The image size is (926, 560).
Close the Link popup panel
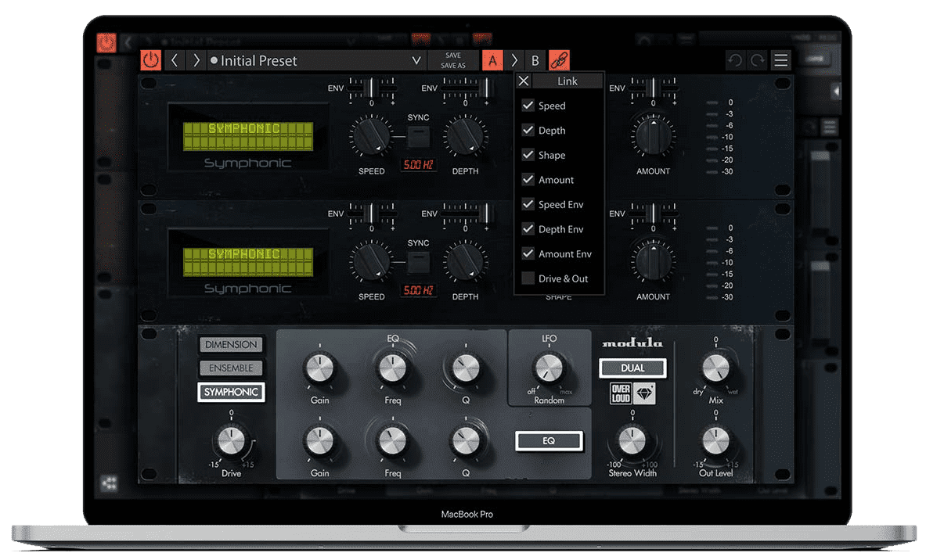(523, 81)
